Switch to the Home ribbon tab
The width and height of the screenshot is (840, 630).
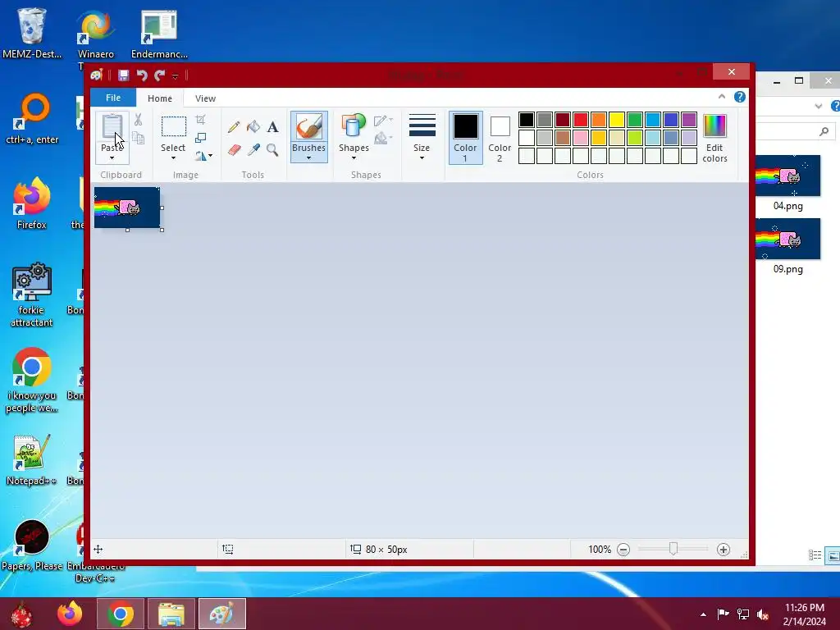pyautogui.click(x=160, y=98)
